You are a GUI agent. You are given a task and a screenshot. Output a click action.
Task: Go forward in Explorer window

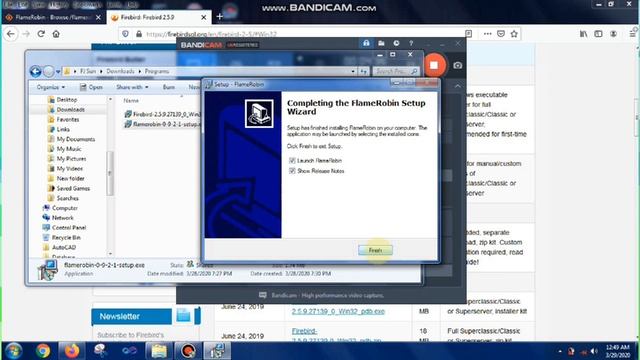coord(49,71)
